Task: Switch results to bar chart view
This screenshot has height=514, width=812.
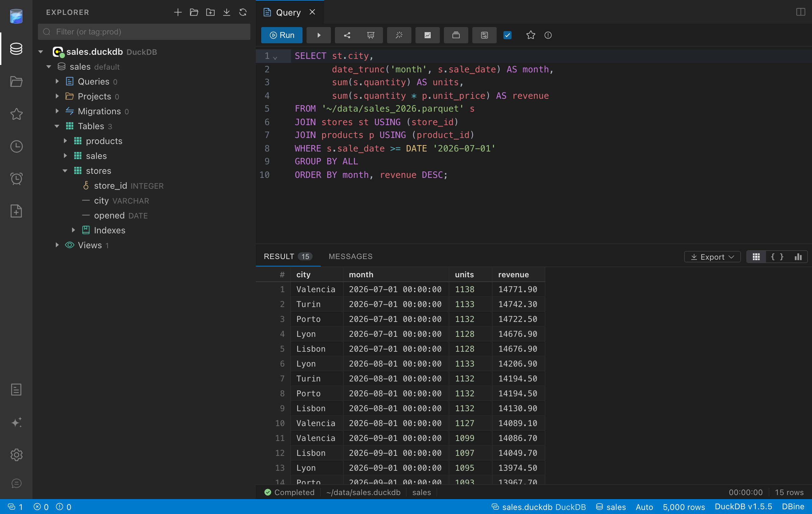Action: pyautogui.click(x=798, y=257)
